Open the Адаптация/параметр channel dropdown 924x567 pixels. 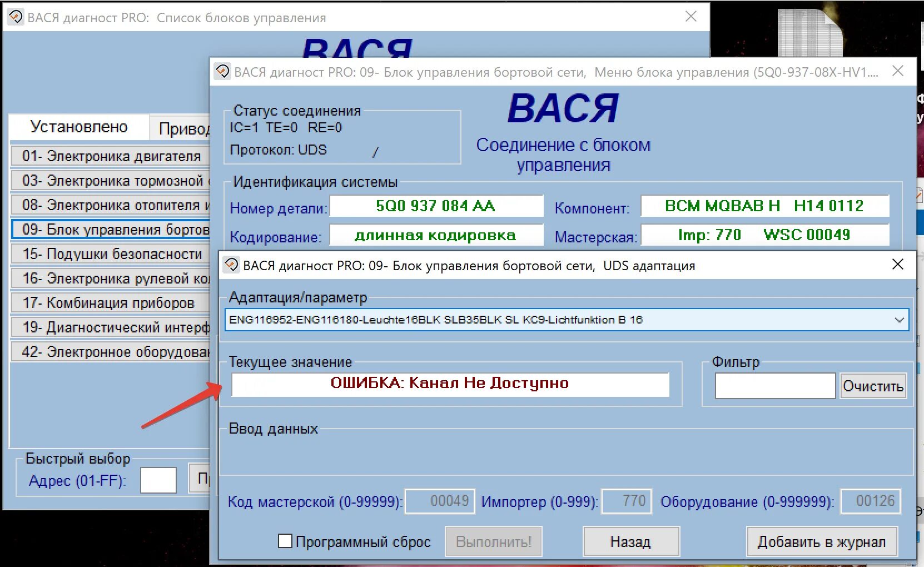pos(567,320)
